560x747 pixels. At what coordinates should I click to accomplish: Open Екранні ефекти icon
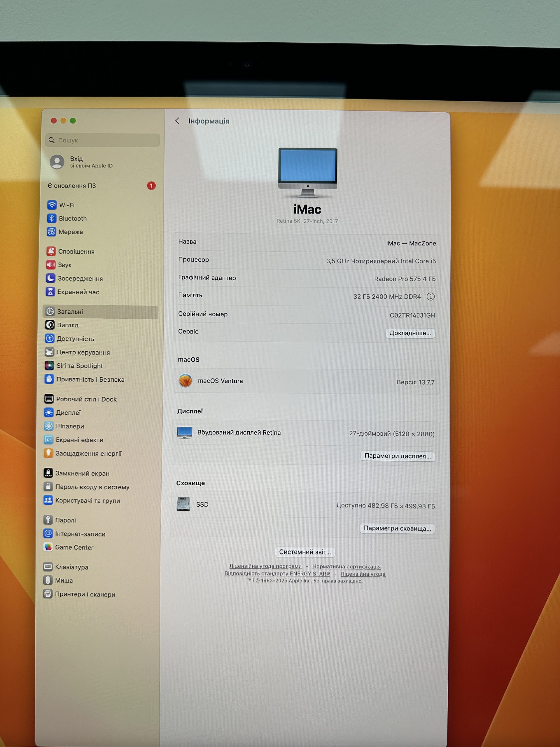tap(49, 440)
